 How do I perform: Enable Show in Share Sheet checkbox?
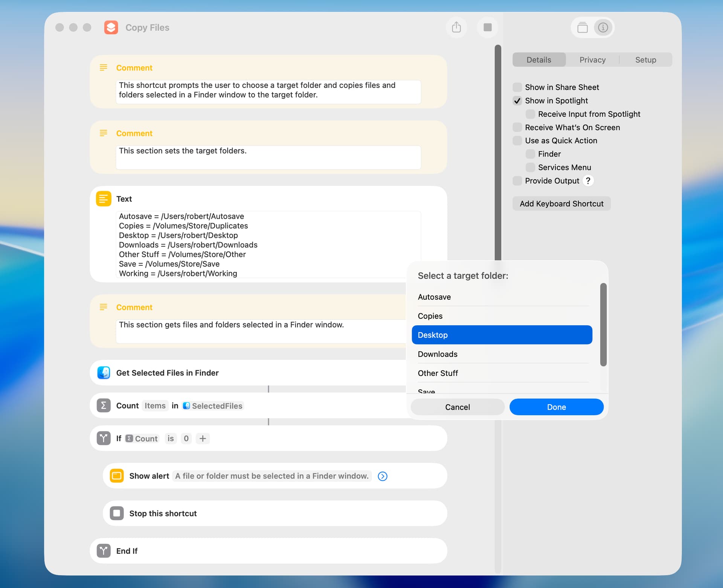[x=517, y=87]
